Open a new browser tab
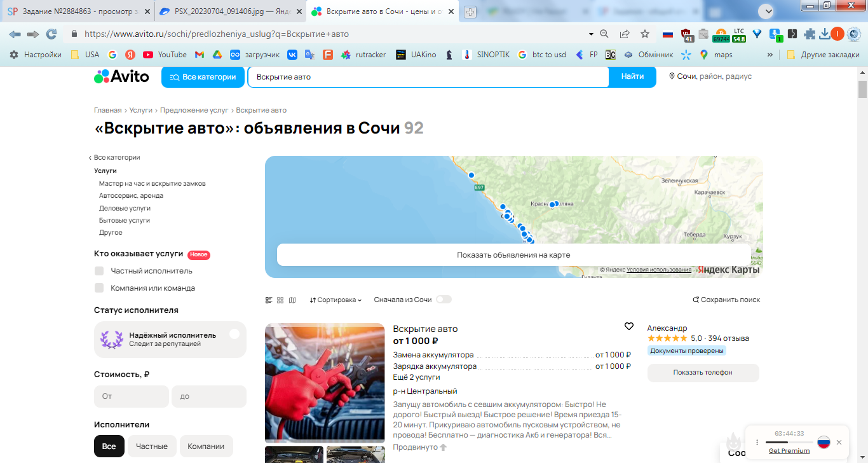Screen dimensions: 868x463 470,11
